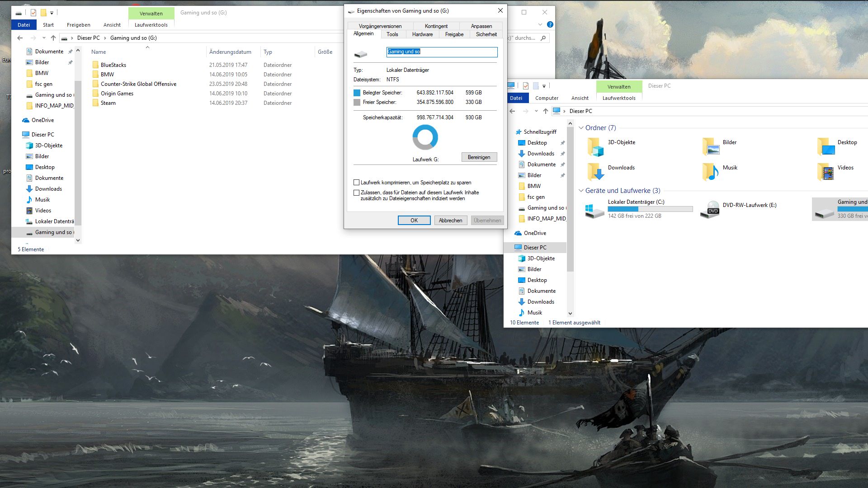This screenshot has height=488, width=868.
Task: Click the up-arrow navigation icon in left Explorer
Action: [53, 38]
